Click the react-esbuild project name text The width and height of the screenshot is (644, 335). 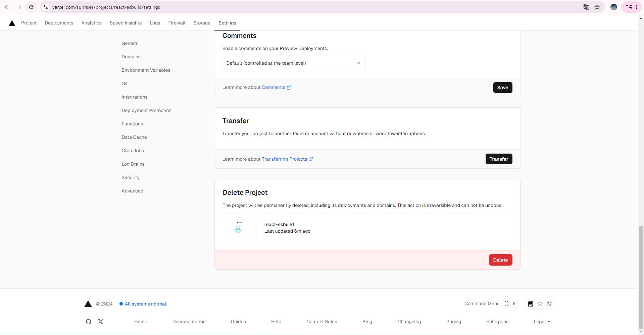click(x=279, y=224)
